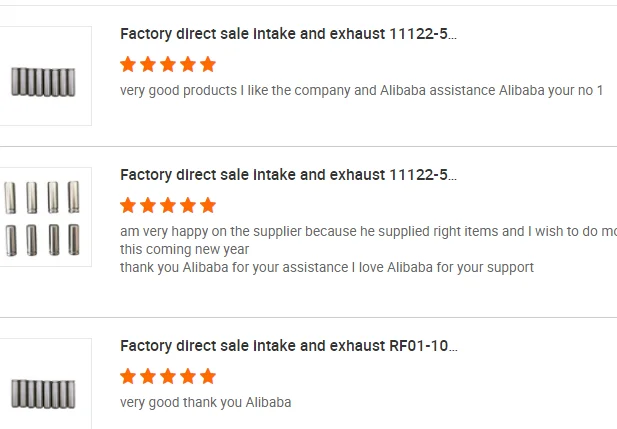Viewport: 617px width, 429px height.
Task: Click fifth star in top review's rating
Action: click(208, 64)
